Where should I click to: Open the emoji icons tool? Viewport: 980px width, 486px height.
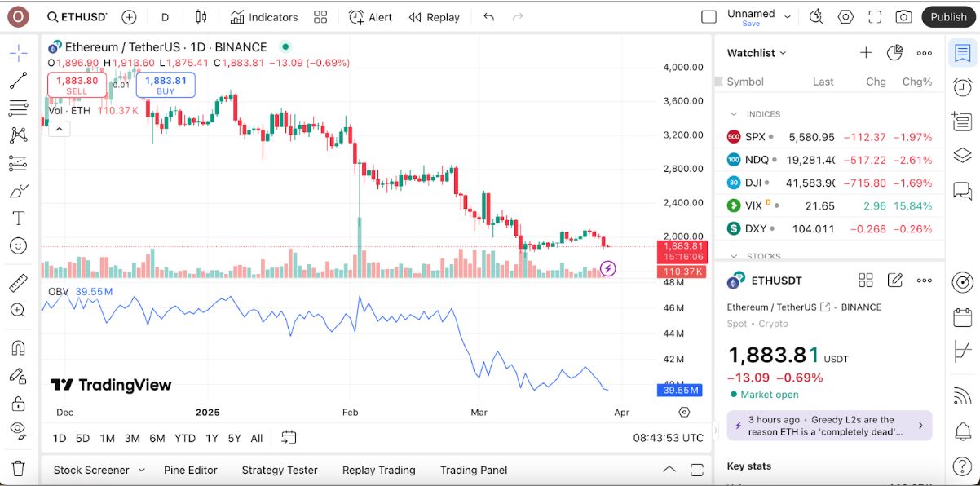[18, 245]
